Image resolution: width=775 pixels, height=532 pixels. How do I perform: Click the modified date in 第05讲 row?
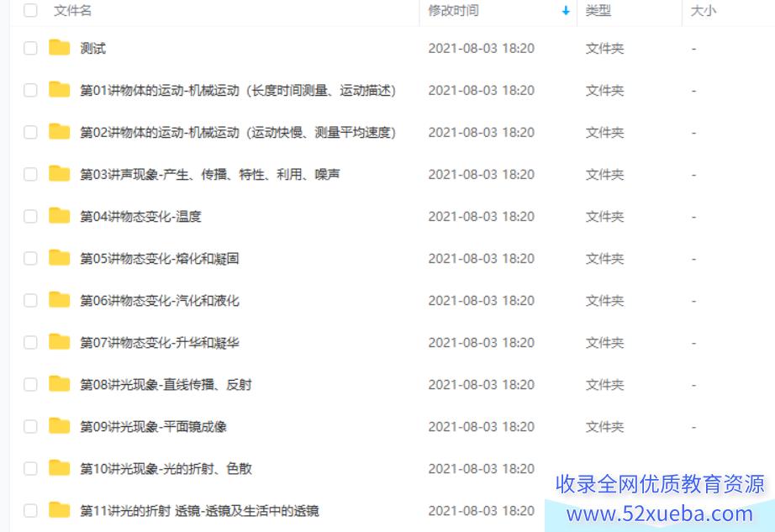point(482,258)
